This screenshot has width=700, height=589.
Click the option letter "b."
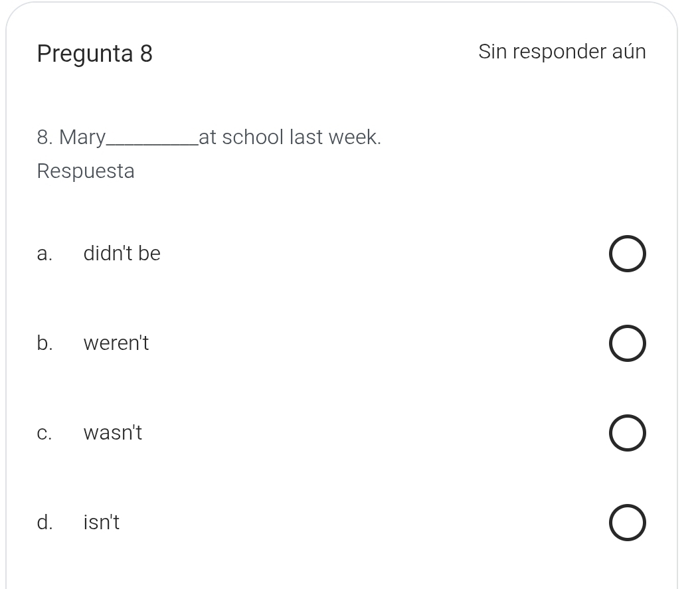click(44, 343)
